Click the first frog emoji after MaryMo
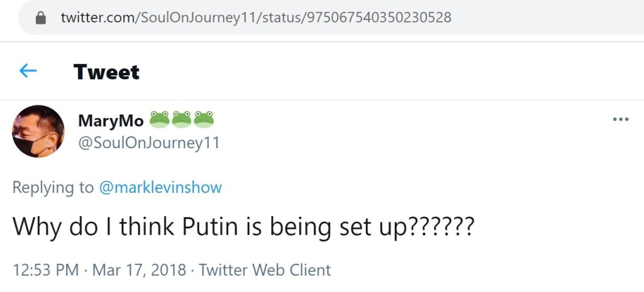The height and width of the screenshot is (292, 644). point(160,119)
